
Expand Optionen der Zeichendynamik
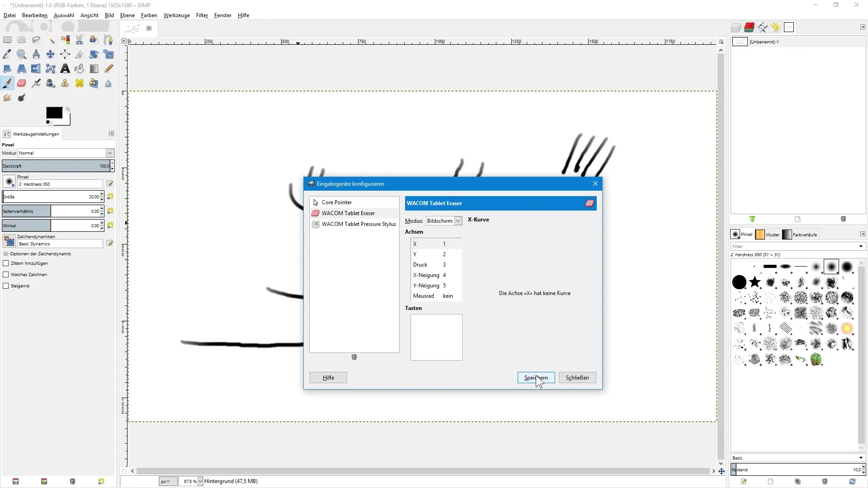point(5,254)
